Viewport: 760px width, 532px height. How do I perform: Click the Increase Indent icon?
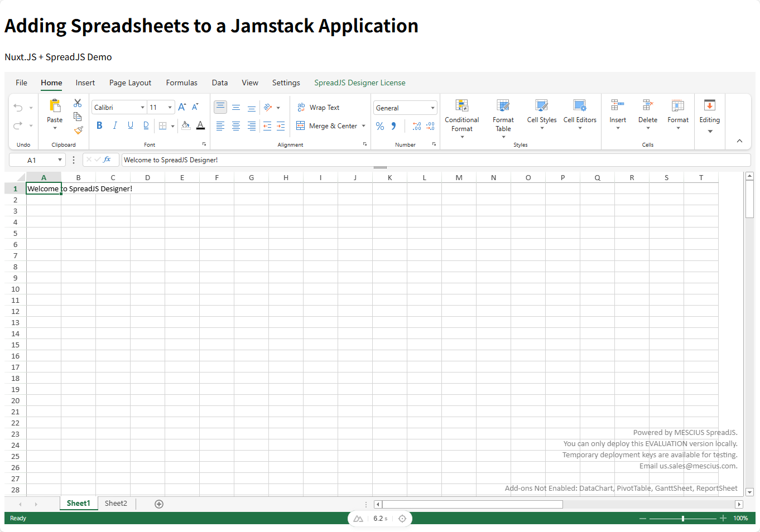point(281,126)
